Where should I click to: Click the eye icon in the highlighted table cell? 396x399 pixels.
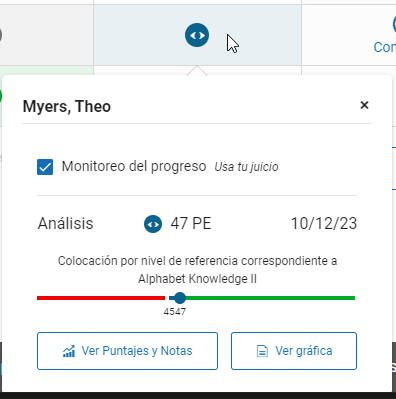(x=197, y=35)
